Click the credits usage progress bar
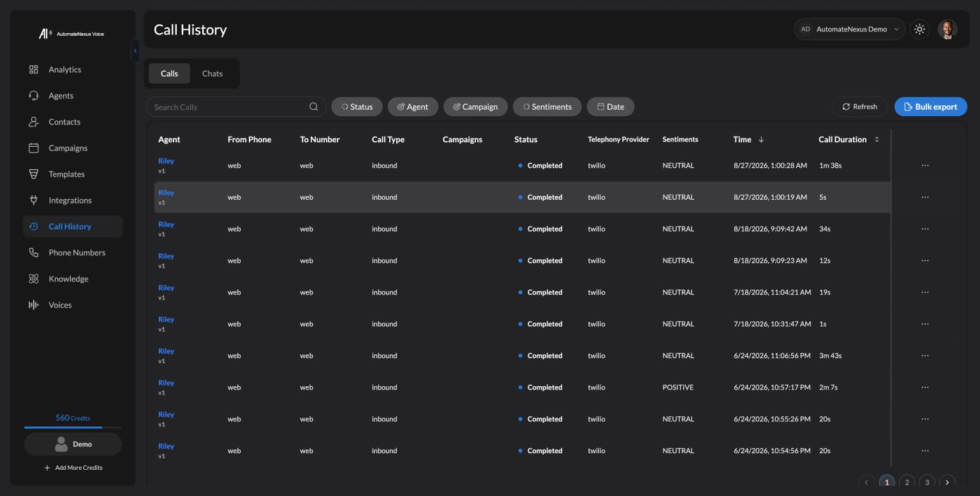This screenshot has height=496, width=980. 73,427
